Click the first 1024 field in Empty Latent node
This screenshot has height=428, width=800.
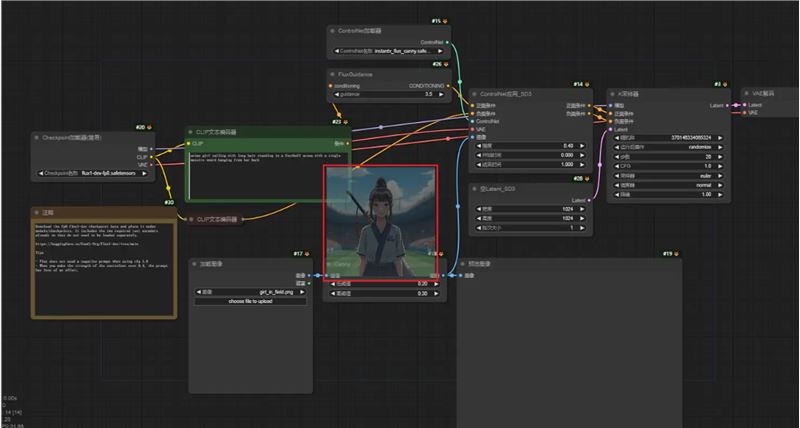[x=531, y=209]
